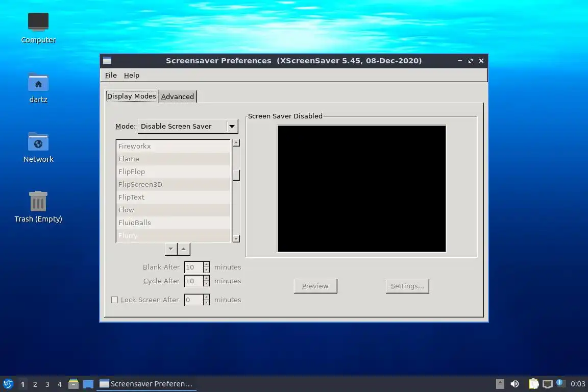Click the show desktop icon in taskbar
588x392 pixels.
point(88,384)
